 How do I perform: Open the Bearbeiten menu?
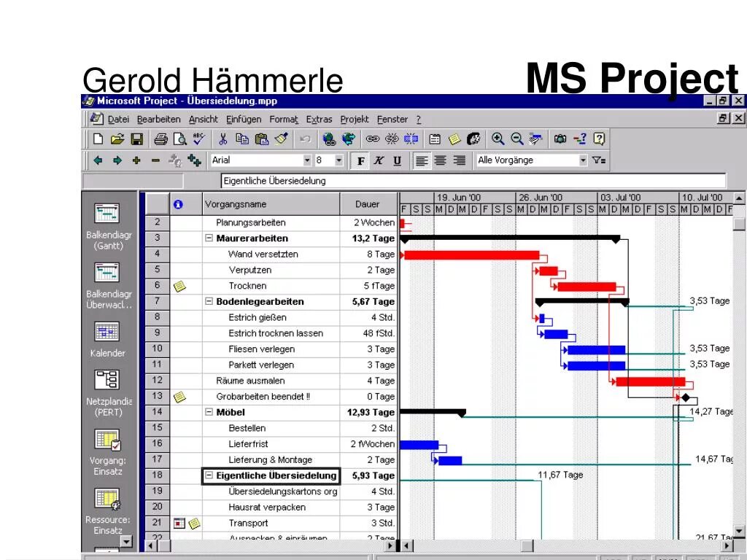(x=158, y=120)
